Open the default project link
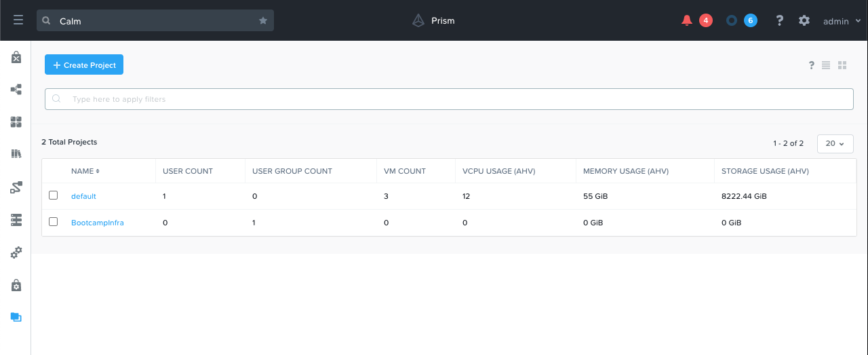 (83, 196)
